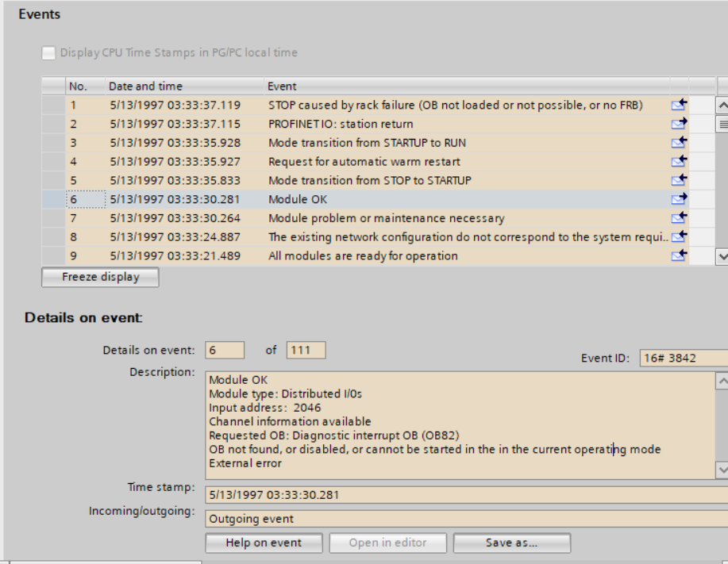Toggle Display CPU Time Stamps checkbox
Viewport: 728px width, 564px height.
pos(48,53)
